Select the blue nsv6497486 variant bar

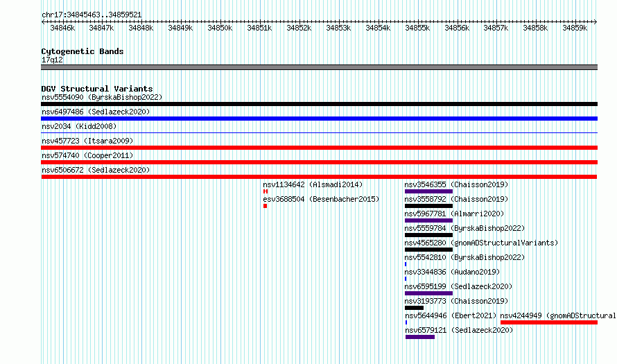click(319, 119)
